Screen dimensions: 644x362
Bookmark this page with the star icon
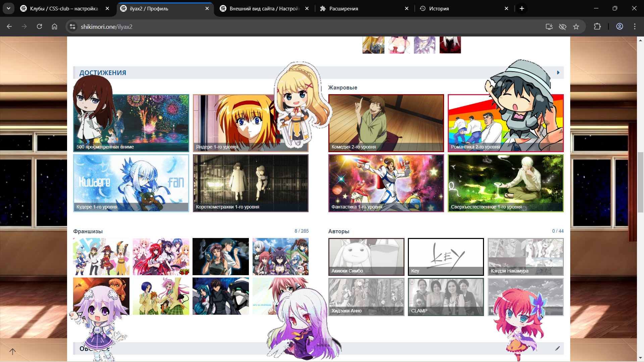click(576, 26)
